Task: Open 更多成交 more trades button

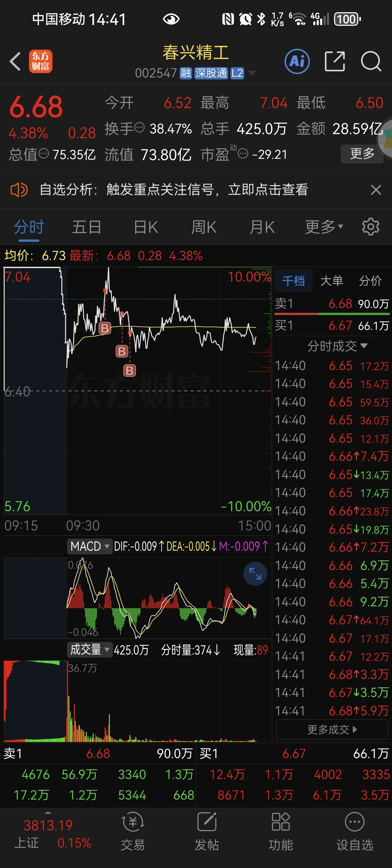Action: coord(332,729)
